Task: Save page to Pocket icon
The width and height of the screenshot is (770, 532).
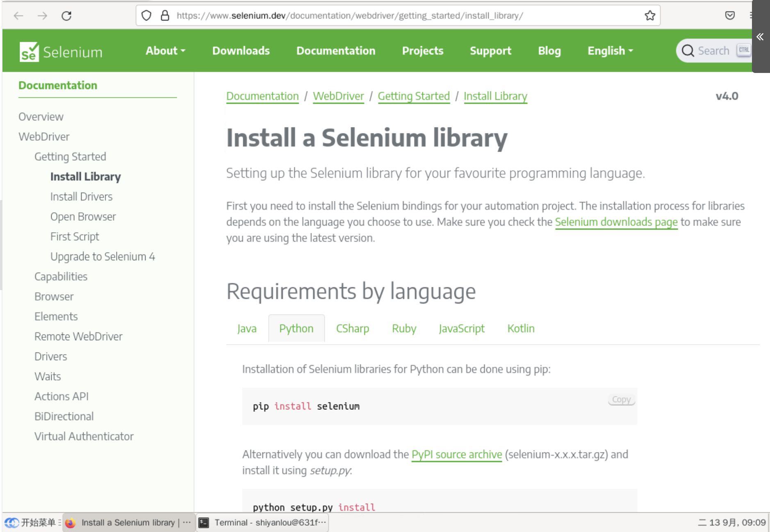Action: click(730, 16)
